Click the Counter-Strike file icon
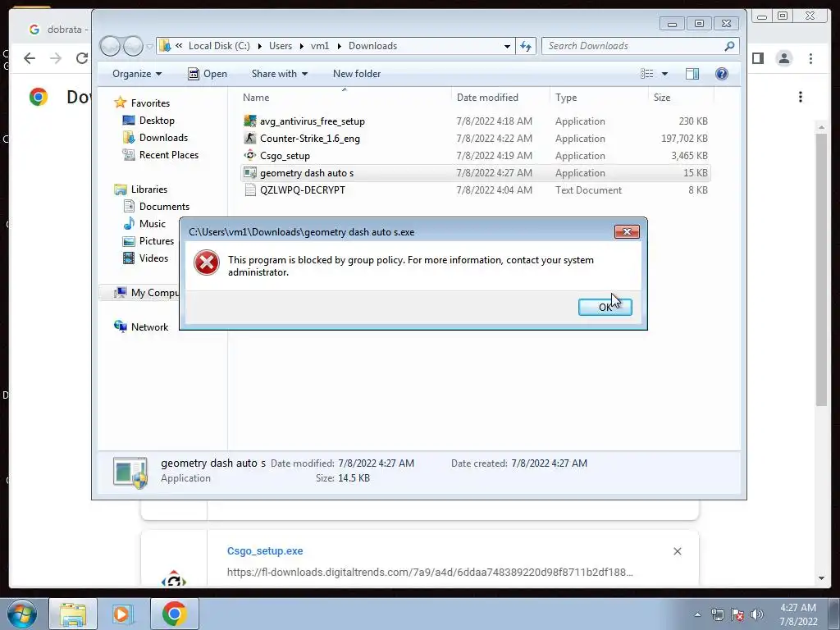Viewport: 840px width, 630px height. [x=249, y=138]
